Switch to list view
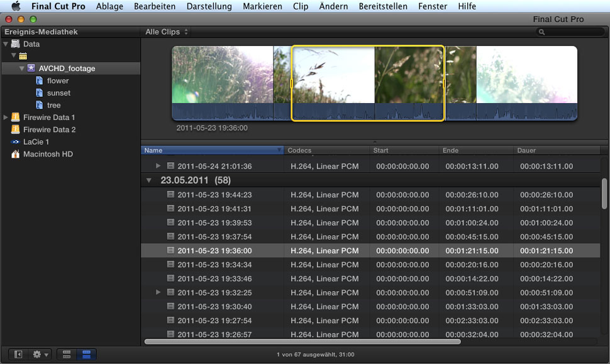This screenshot has width=610, height=364. point(87,355)
